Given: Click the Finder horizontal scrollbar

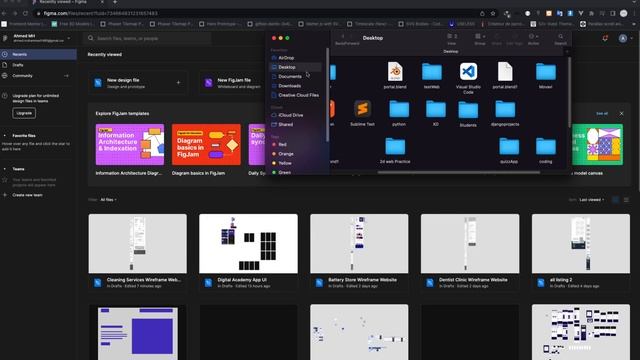Looking at the screenshot, I should point(459,172).
